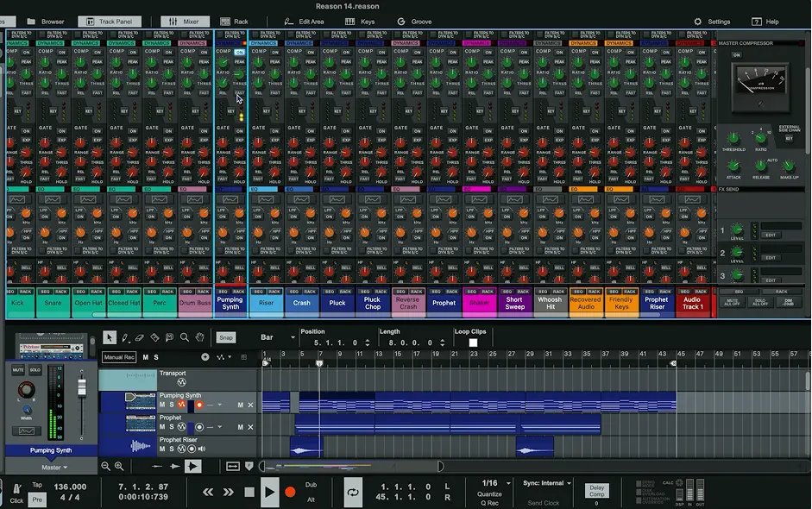This screenshot has width=812, height=509.
Task: Open the Groove panel
Action: click(414, 22)
